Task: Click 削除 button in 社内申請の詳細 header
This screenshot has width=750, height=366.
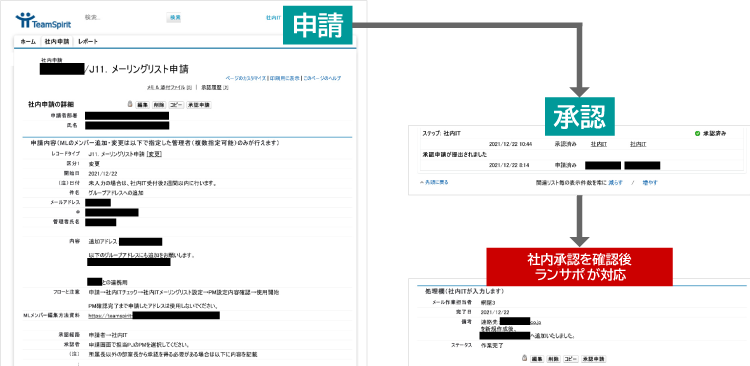Action: click(159, 104)
